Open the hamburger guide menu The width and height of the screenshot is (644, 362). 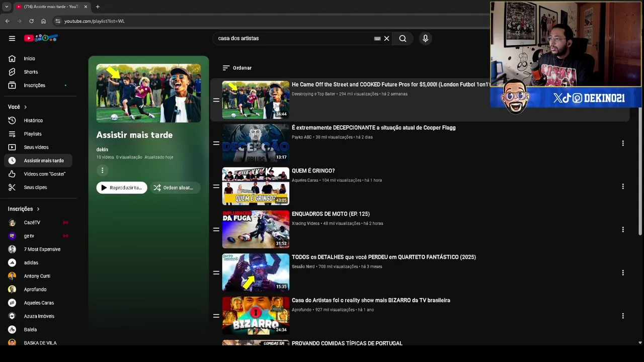12,38
